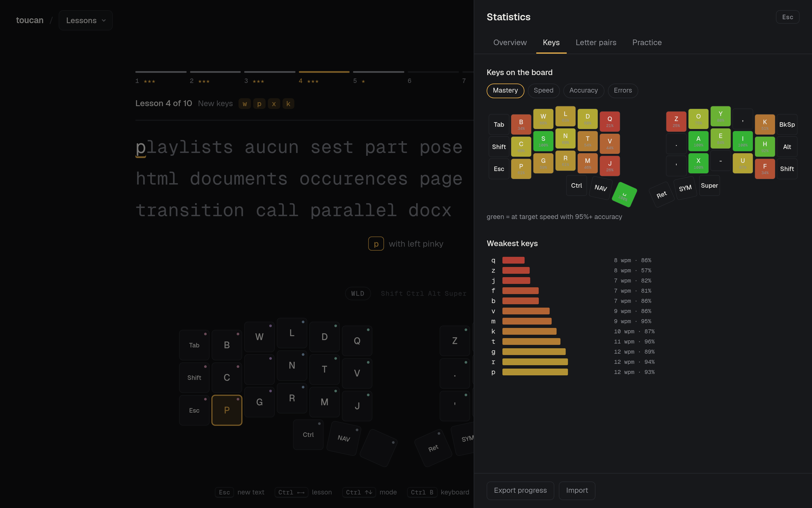812x508 pixels.
Task: Select the green A key in the statistics heatmap
Action: click(698, 141)
